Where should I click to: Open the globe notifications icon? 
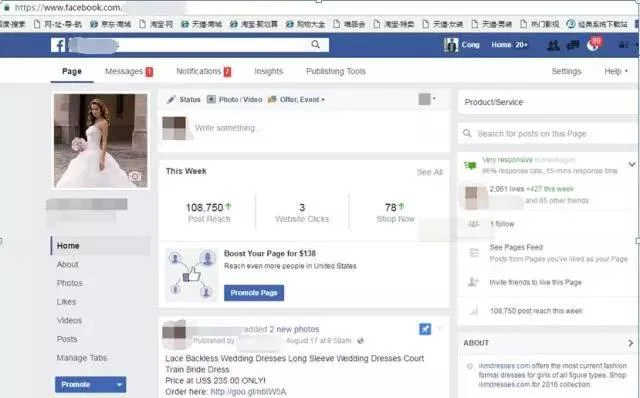[x=593, y=45]
